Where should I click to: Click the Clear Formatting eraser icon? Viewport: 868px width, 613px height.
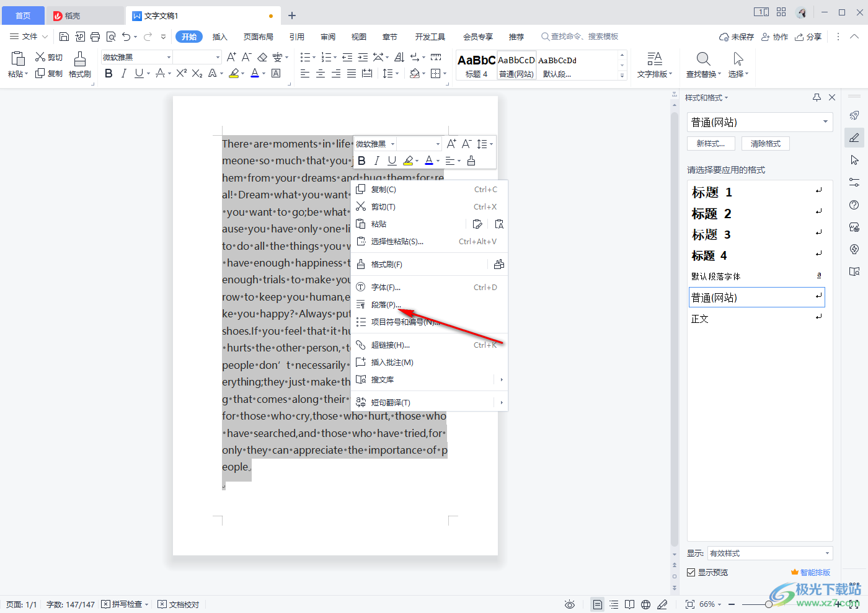click(262, 57)
